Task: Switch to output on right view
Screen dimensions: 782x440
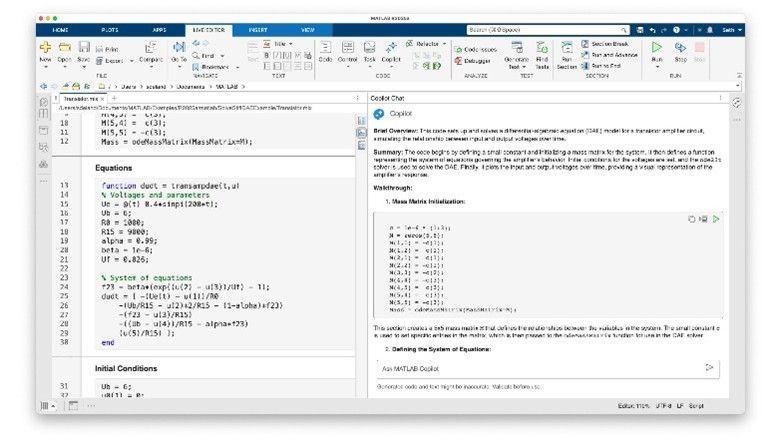Action: coord(362,121)
